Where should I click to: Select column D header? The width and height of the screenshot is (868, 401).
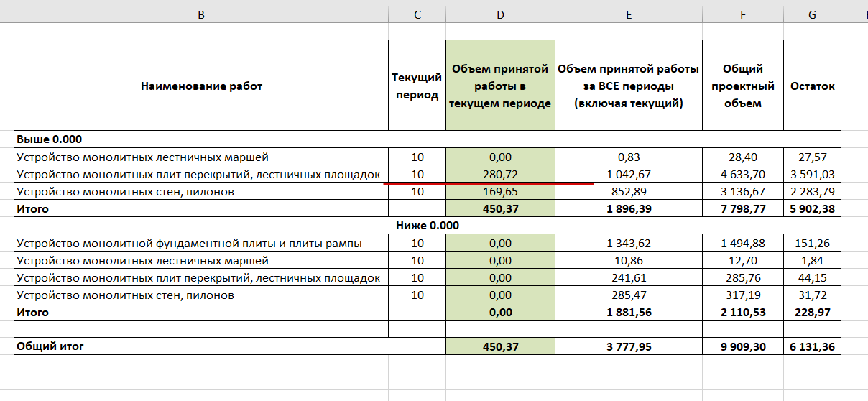point(500,14)
